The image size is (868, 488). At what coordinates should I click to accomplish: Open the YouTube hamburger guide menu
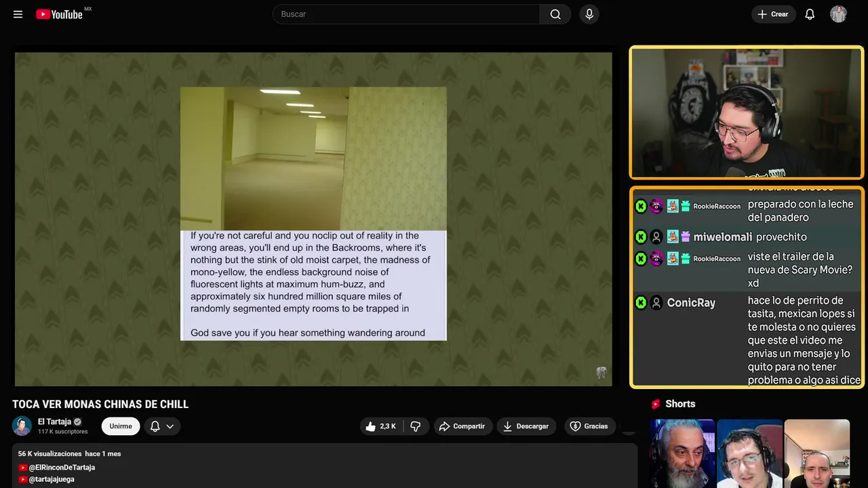[x=18, y=14]
